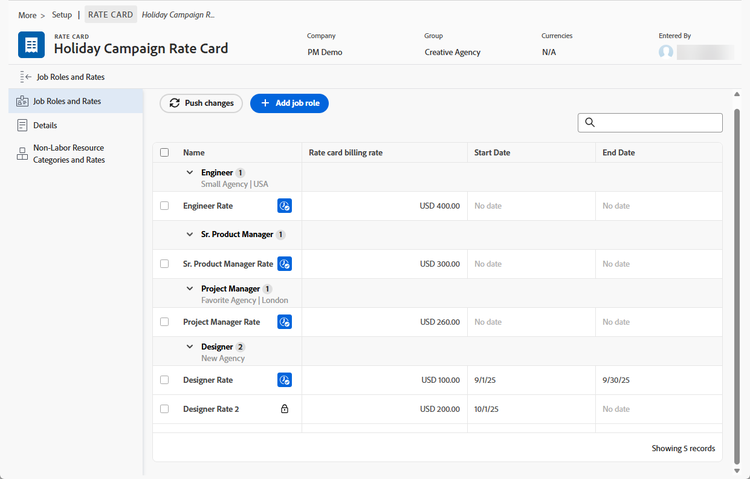This screenshot has height=479, width=750.
Task: Click the lock icon beside Designer Rate 2
Action: pos(284,409)
